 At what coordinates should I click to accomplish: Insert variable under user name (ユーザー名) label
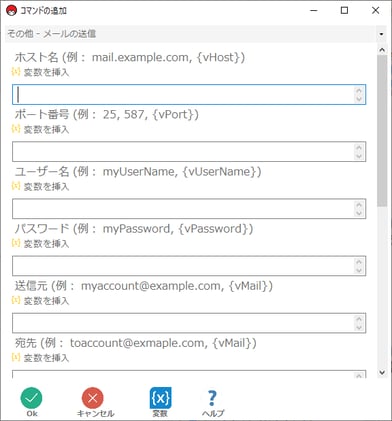point(41,186)
